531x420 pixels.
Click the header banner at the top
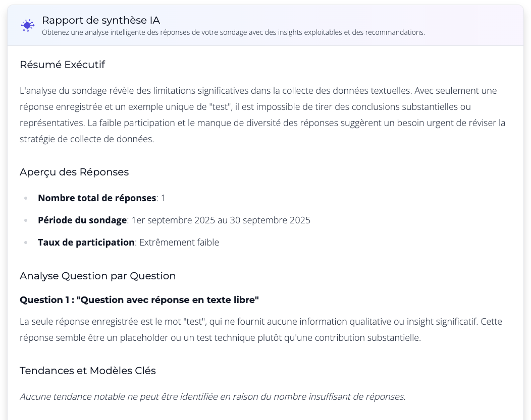pyautogui.click(x=265, y=25)
